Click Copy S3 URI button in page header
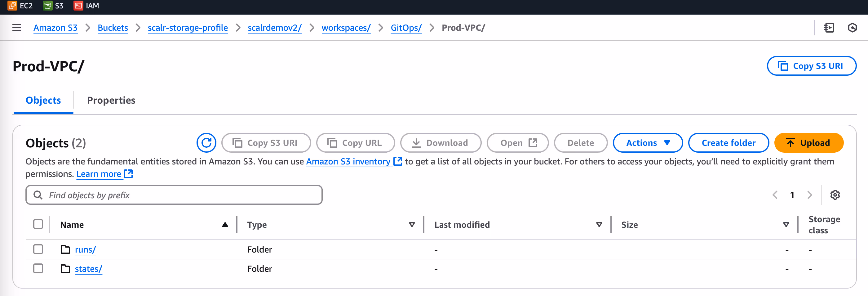This screenshot has height=296, width=868. pyautogui.click(x=811, y=66)
